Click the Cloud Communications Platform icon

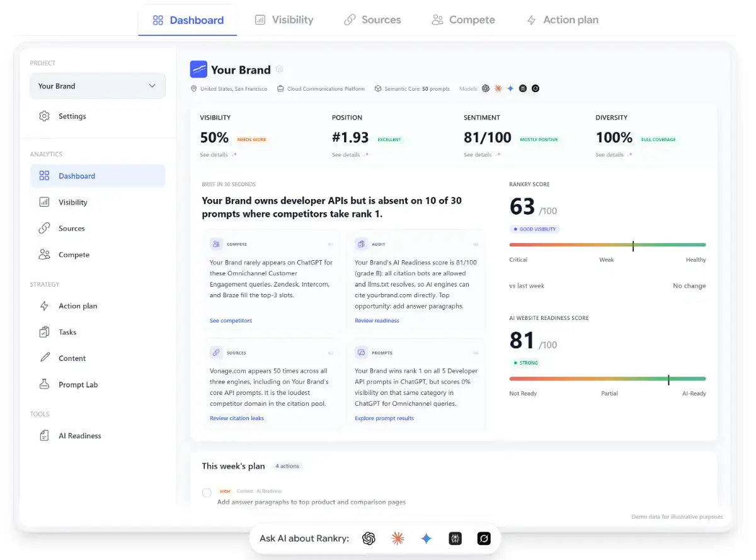(x=280, y=89)
